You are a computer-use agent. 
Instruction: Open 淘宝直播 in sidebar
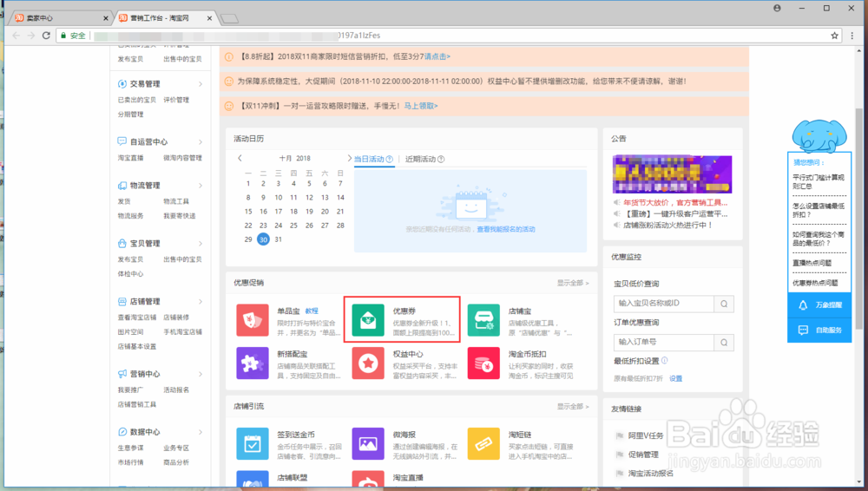tap(131, 158)
